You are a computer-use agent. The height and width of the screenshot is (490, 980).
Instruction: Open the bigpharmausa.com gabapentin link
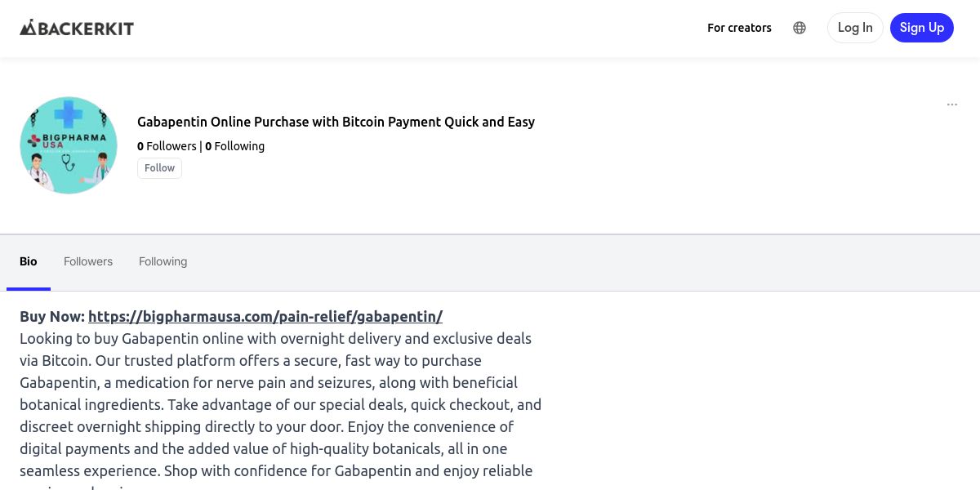tap(265, 316)
